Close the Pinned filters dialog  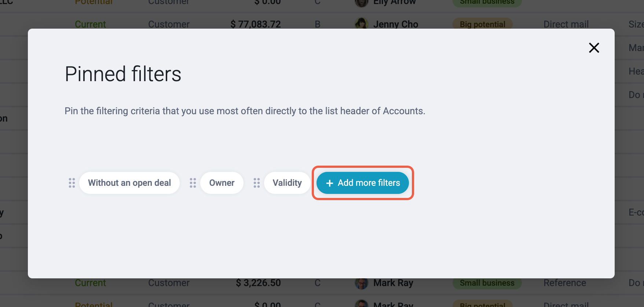pyautogui.click(x=594, y=48)
